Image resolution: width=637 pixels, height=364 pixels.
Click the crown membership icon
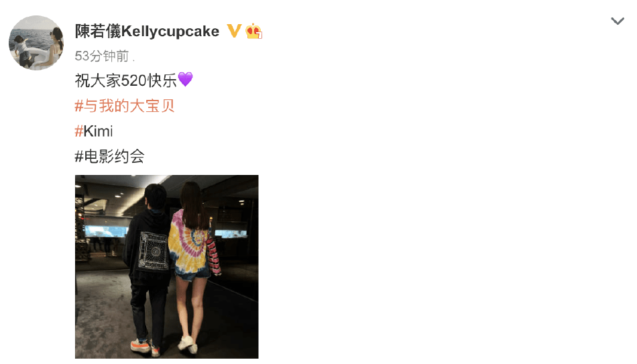(x=253, y=32)
